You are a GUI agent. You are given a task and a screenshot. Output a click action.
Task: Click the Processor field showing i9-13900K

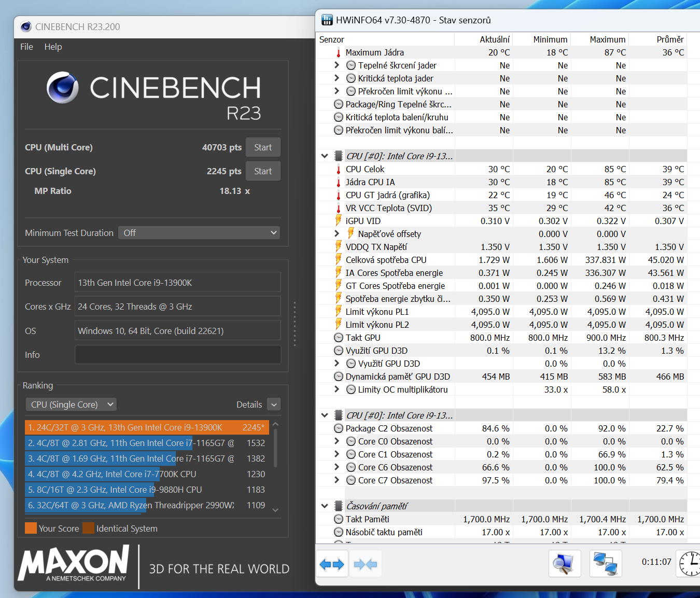click(178, 283)
